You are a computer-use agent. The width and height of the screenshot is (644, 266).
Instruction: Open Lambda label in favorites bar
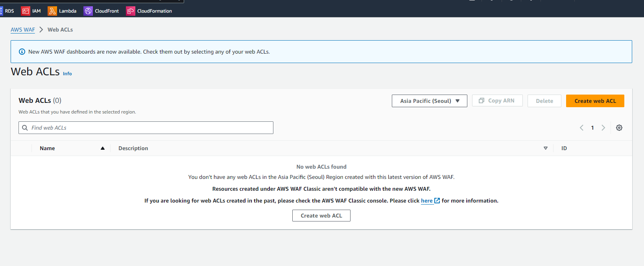click(x=68, y=11)
